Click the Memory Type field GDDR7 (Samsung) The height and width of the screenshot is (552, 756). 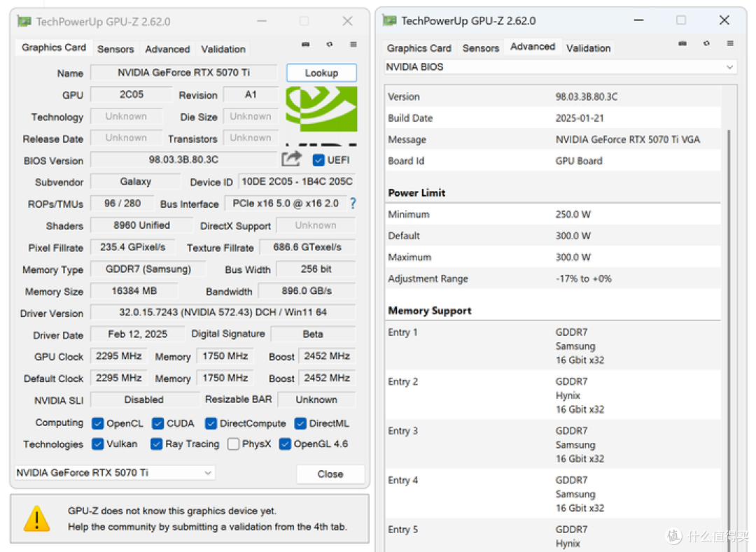148,269
